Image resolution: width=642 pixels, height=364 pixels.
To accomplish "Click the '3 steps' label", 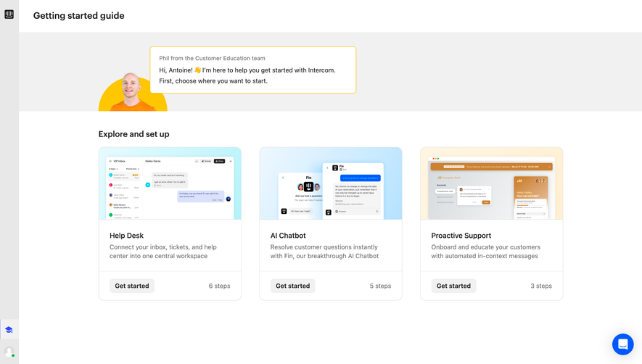I will pyautogui.click(x=541, y=286).
